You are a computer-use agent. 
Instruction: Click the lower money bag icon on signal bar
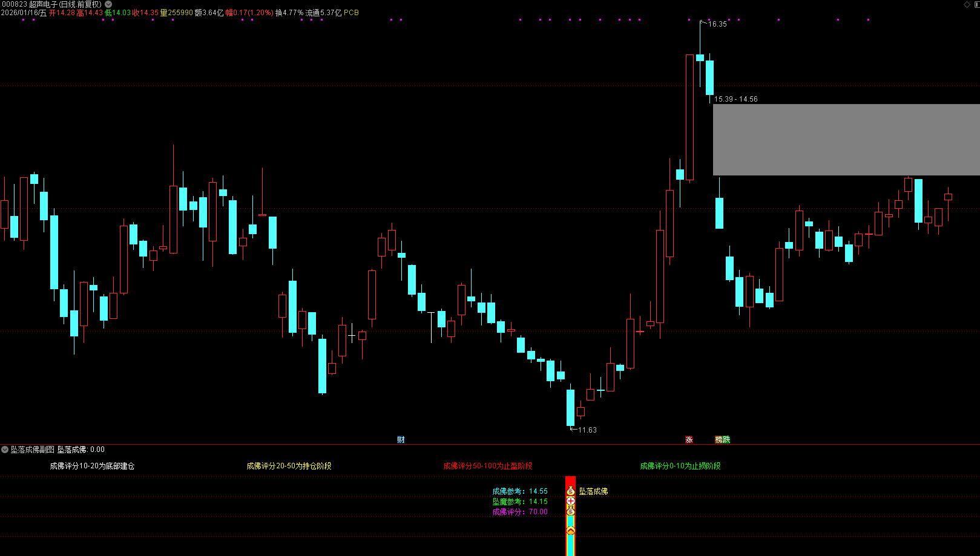[570, 511]
